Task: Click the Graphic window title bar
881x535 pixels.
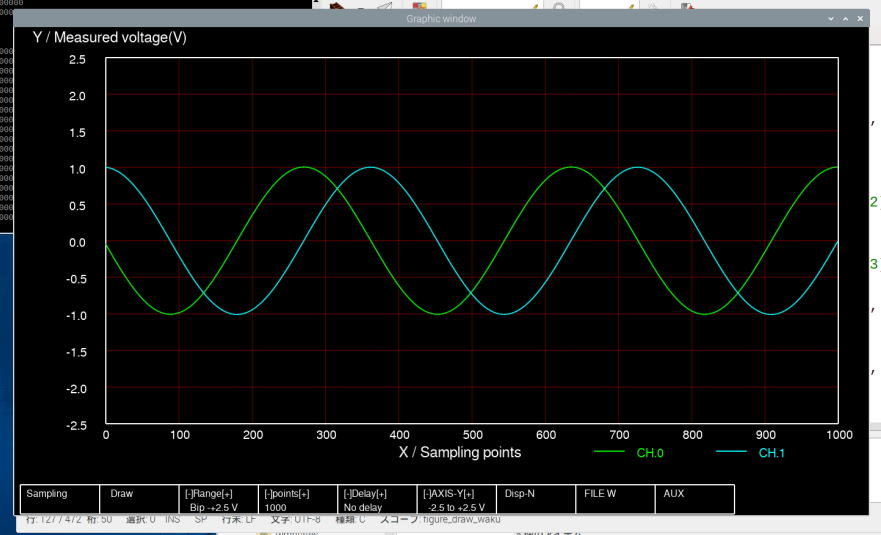Action: [x=441, y=19]
